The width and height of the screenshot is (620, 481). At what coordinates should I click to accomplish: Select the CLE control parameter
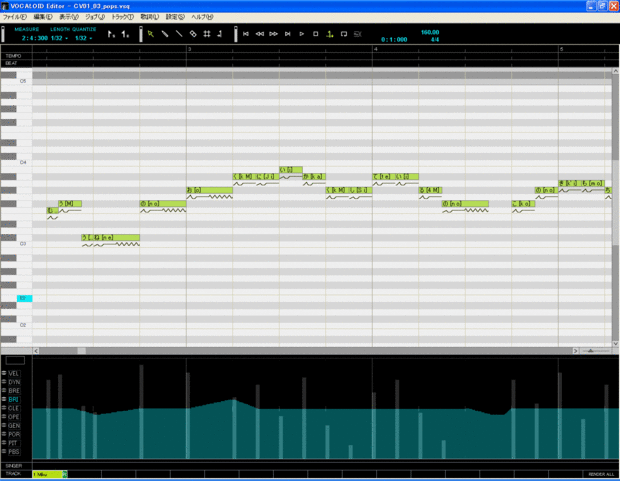point(13,409)
